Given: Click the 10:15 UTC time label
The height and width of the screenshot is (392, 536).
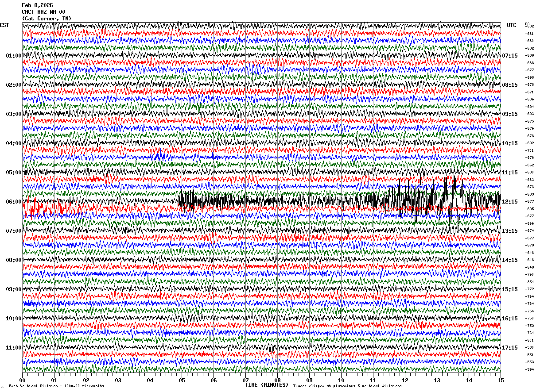Looking at the screenshot, I should click(x=510, y=143).
